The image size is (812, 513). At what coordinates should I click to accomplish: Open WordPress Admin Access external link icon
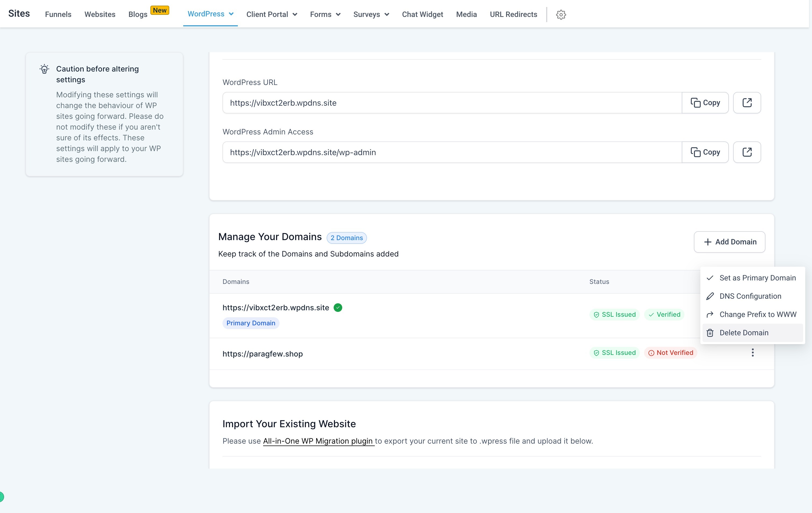click(747, 152)
